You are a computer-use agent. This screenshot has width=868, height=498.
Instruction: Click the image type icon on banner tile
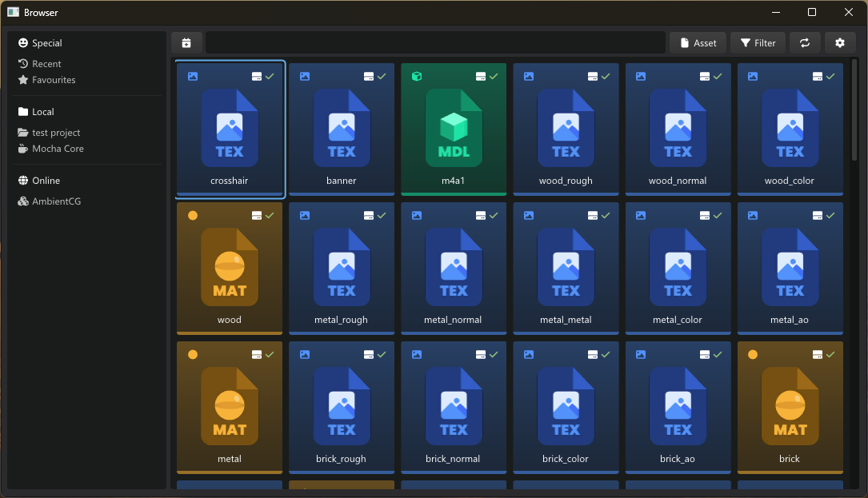point(305,76)
